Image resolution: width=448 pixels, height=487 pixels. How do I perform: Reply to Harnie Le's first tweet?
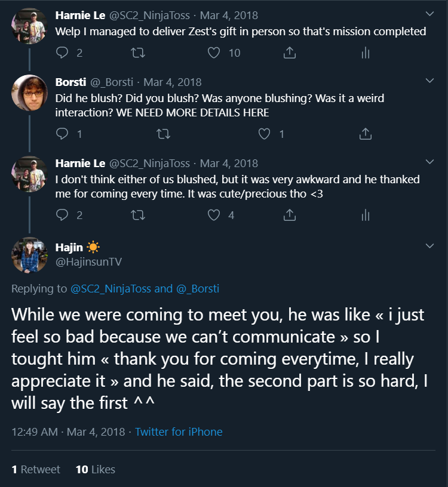tap(62, 53)
